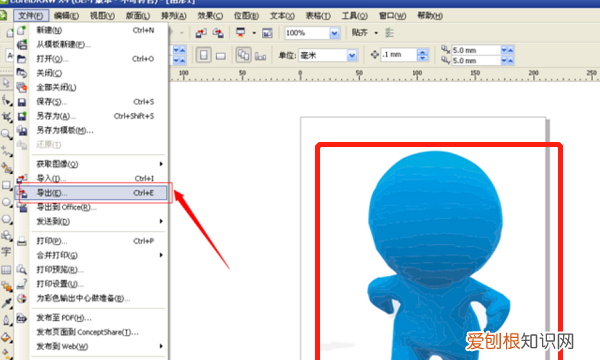Select the Table tool
Viewport: 600px width, 360px height.
[x=6, y=270]
